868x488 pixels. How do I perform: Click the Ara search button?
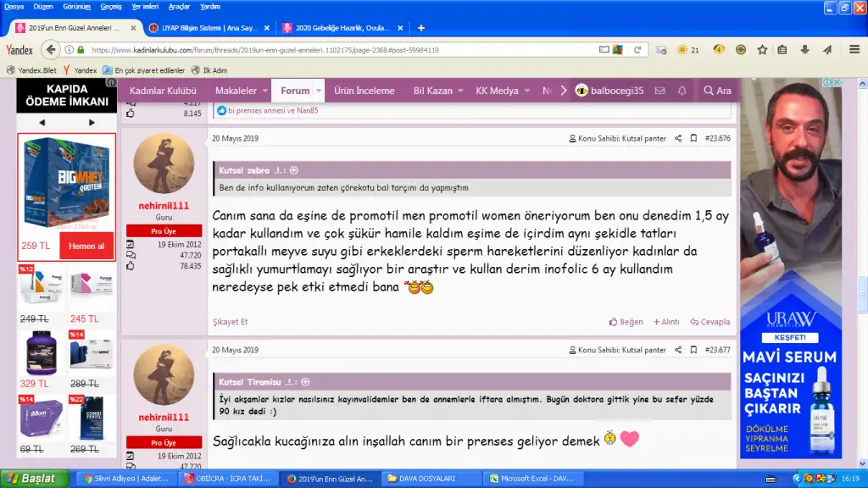click(x=717, y=90)
